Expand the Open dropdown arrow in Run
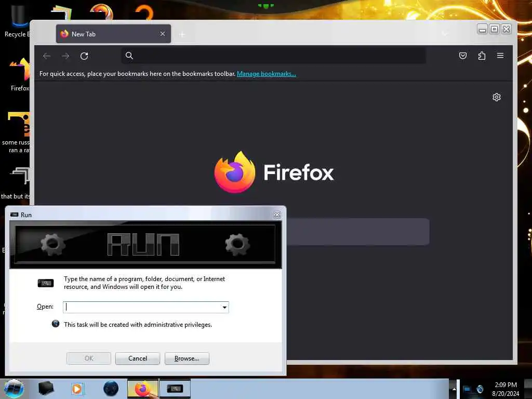The width and height of the screenshot is (532, 399). [x=224, y=308]
